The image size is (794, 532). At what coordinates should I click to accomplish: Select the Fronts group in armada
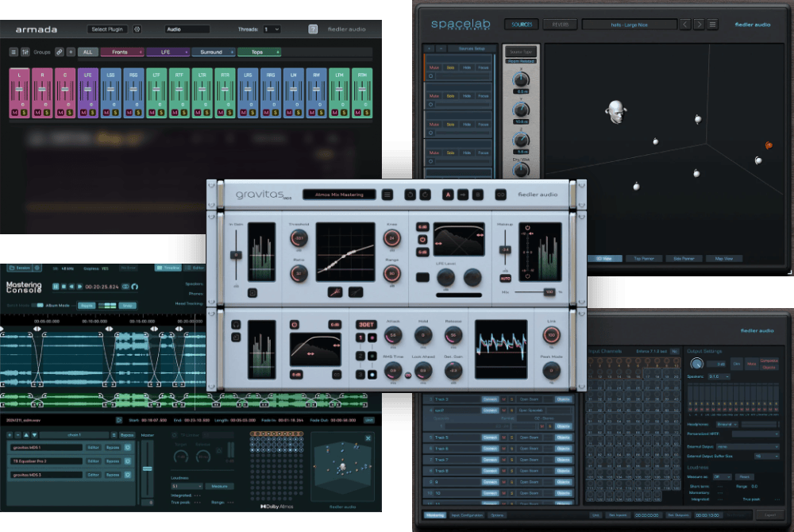coord(121,52)
